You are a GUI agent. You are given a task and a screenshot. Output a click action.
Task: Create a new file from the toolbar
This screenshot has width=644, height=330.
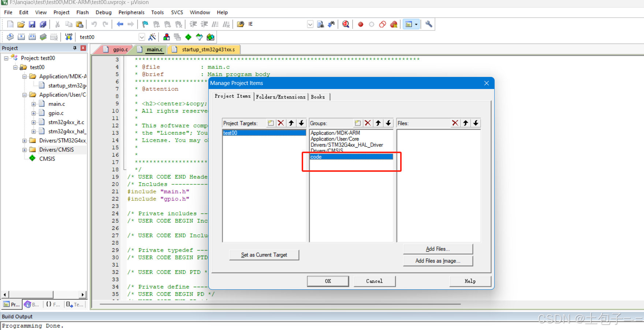click(10, 24)
